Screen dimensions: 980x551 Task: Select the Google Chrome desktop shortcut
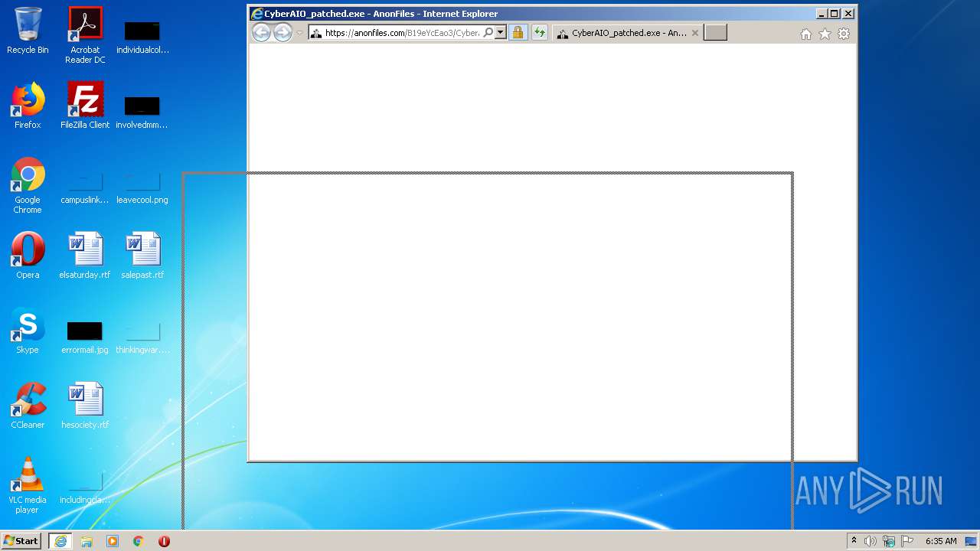pos(28,186)
